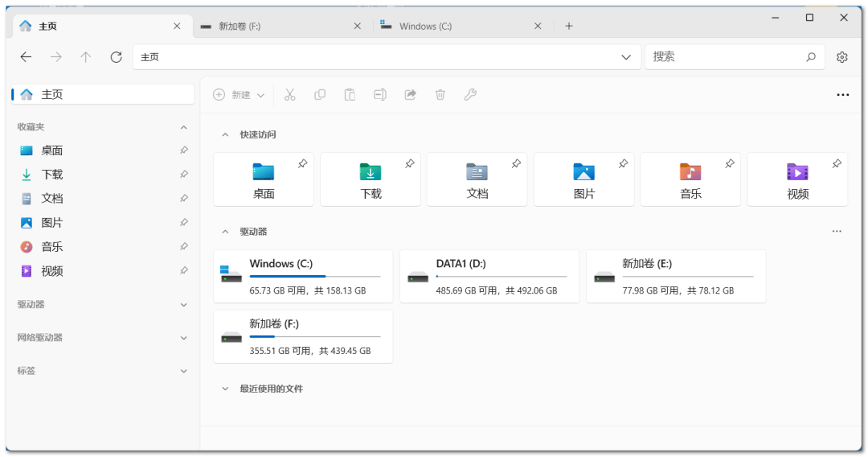Viewport: 868px width, 457px height.
Task: Click the Rename icon in toolbar
Action: tap(380, 95)
